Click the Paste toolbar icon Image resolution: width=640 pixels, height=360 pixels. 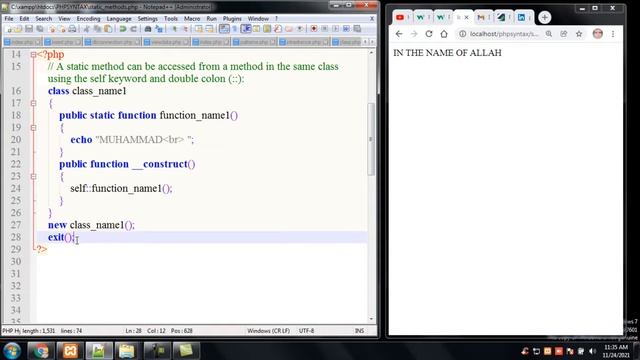[x=108, y=29]
